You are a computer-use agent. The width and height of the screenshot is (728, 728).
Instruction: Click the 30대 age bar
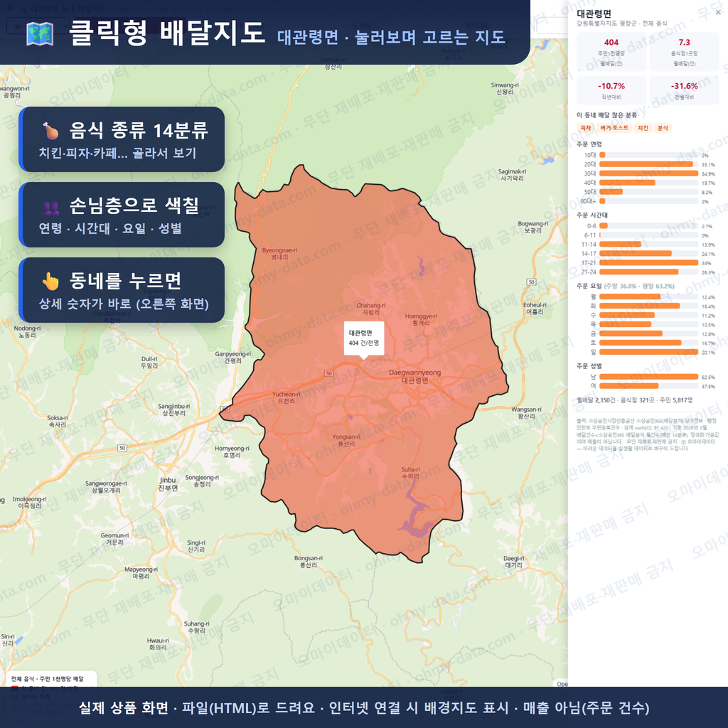pos(648,173)
